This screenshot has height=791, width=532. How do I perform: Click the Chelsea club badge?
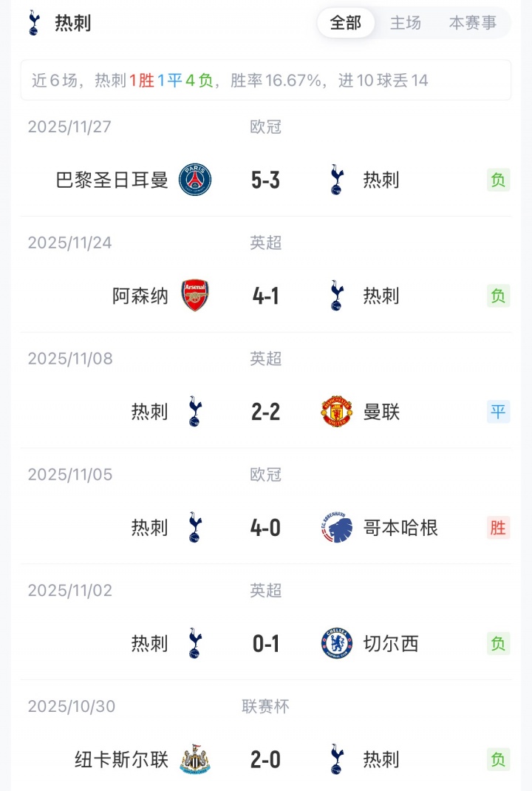click(337, 644)
